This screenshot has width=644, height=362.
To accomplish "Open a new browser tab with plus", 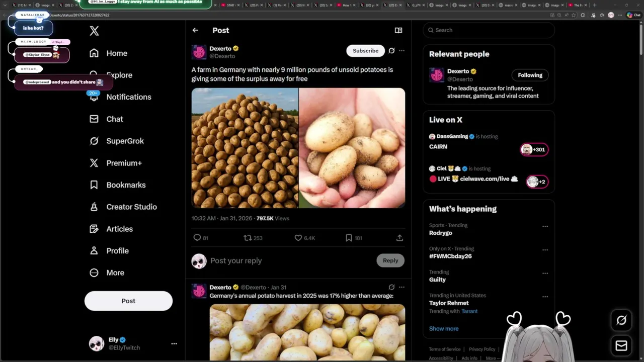I will click(595, 5).
